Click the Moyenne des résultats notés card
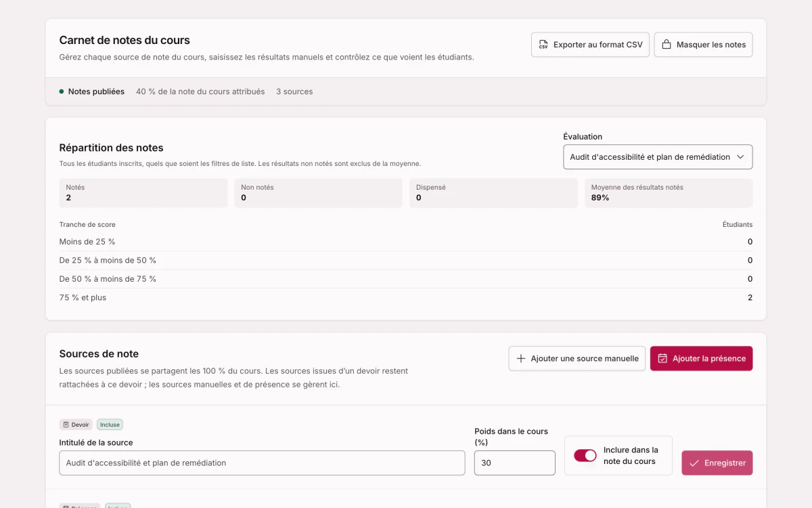Viewport: 812px width, 508px height. point(669,193)
